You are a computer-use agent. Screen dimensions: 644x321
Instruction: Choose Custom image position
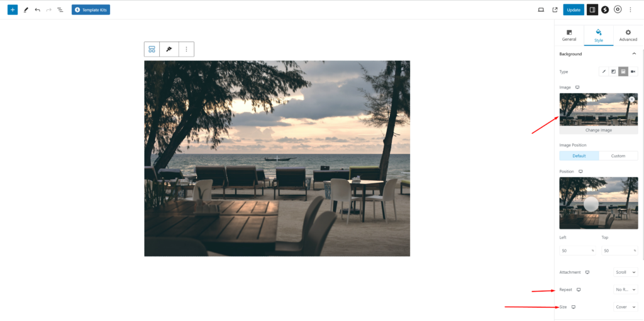(618, 156)
